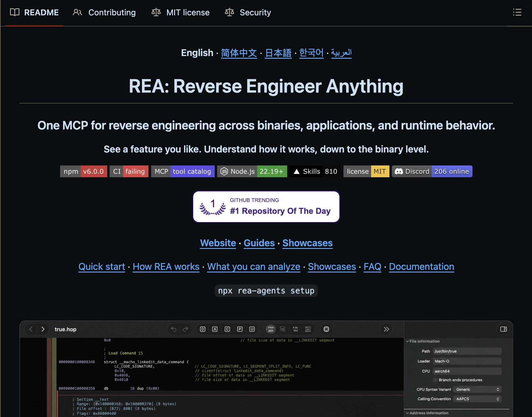Select the C (code) type button
This screenshot has height=417, width=532.
[227, 329]
